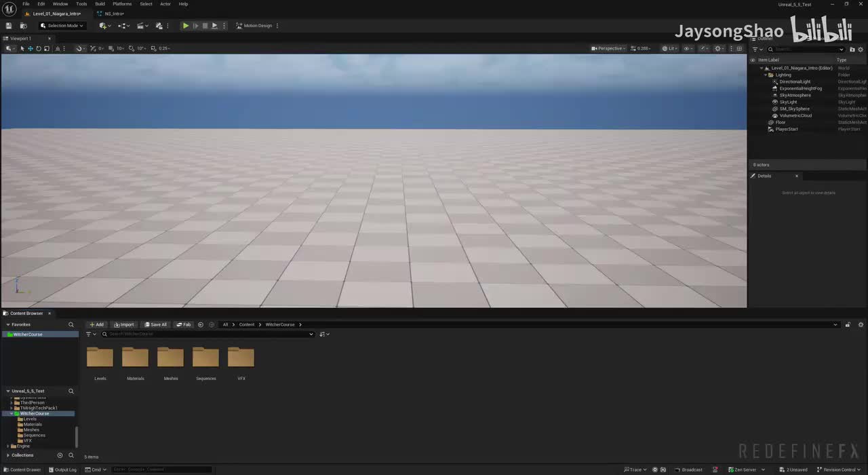Open Outliner settings gear icon

[861, 49]
